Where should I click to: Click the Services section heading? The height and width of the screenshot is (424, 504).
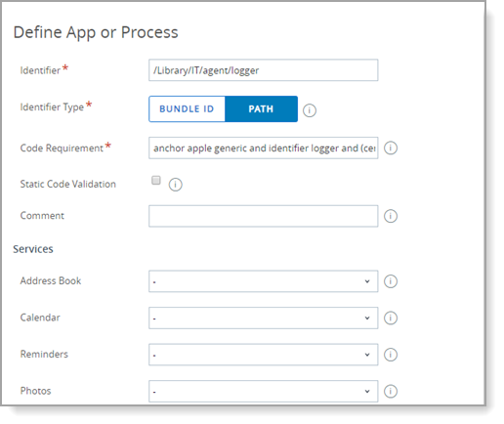coord(33,249)
